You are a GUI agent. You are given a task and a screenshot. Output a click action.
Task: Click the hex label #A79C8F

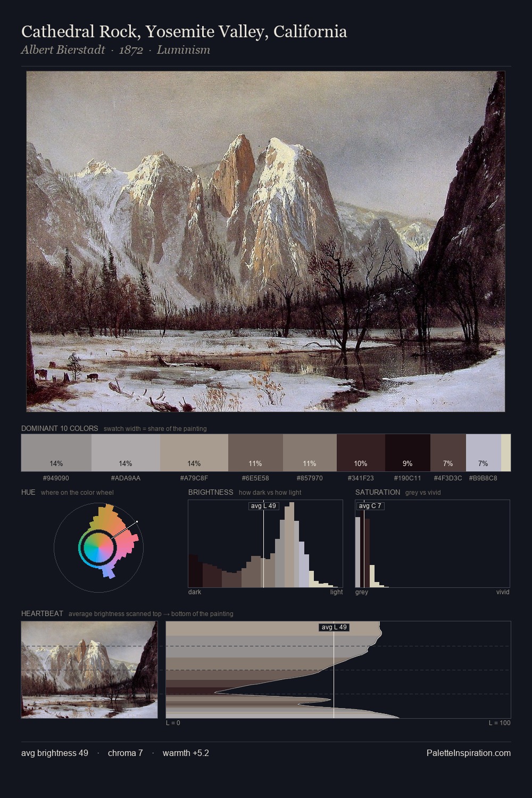[194, 478]
